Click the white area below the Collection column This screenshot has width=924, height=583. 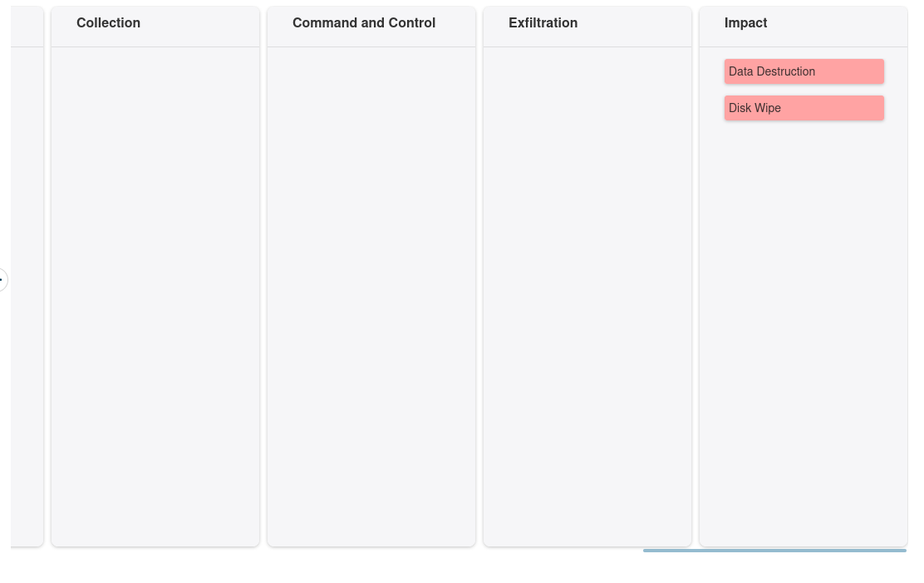155,566
